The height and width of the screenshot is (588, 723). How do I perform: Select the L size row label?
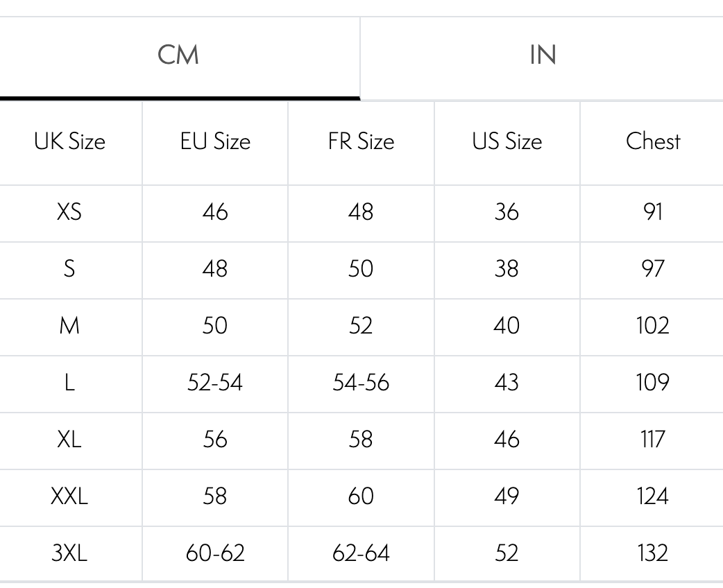coord(69,382)
